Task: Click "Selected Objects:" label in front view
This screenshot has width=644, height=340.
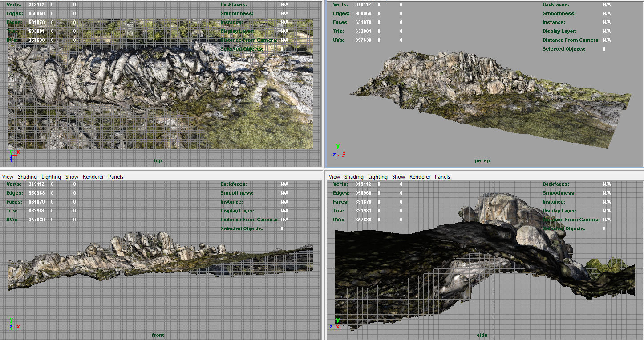Action: click(242, 228)
